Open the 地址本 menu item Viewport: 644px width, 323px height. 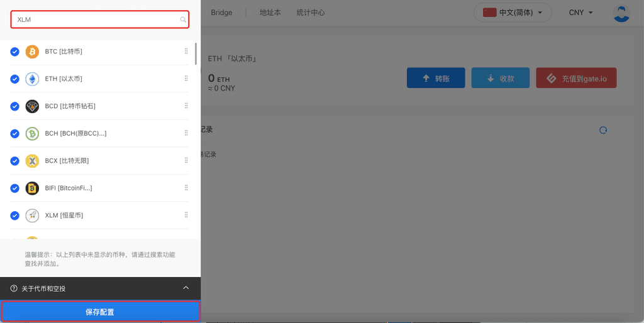point(270,13)
